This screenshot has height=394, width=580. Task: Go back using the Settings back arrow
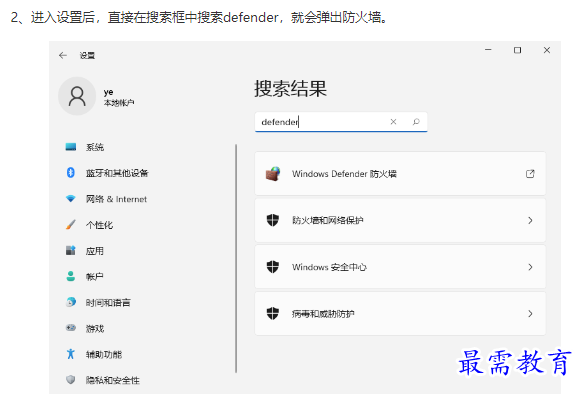point(63,55)
